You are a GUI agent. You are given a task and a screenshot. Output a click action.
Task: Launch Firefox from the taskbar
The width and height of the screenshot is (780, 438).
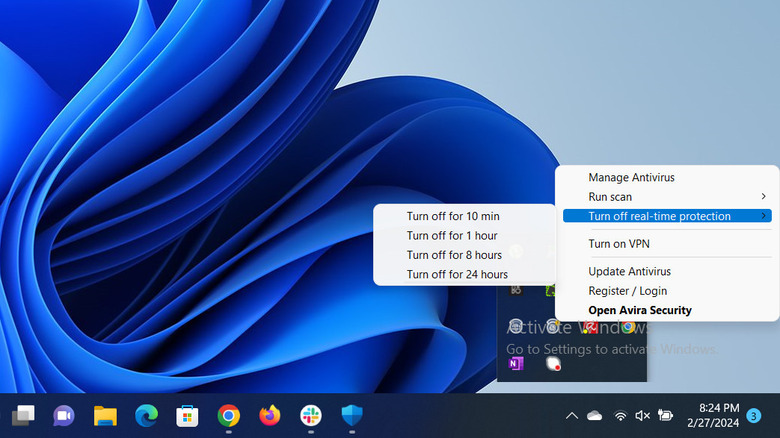pos(270,415)
